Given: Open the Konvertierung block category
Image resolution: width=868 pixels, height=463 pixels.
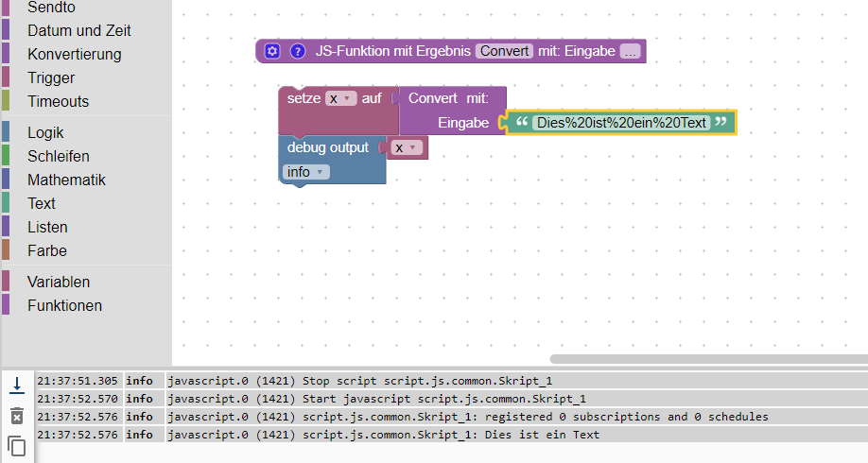Looking at the screenshot, I should [74, 54].
